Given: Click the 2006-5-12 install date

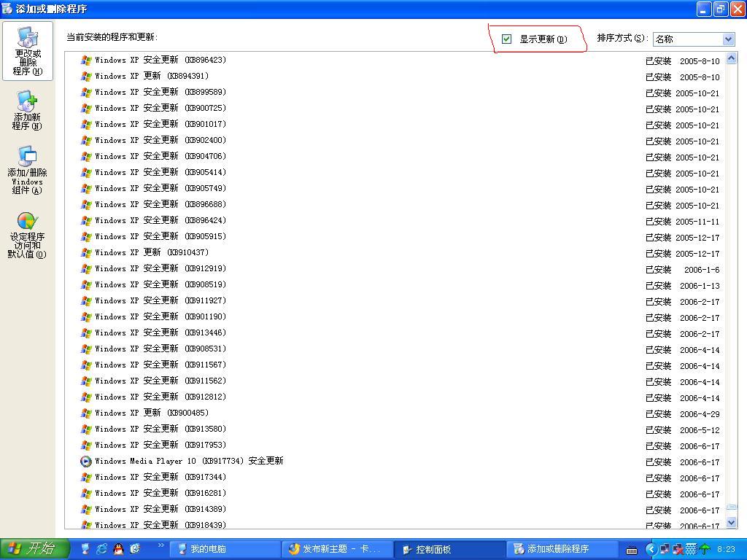Looking at the screenshot, I should (x=700, y=430).
